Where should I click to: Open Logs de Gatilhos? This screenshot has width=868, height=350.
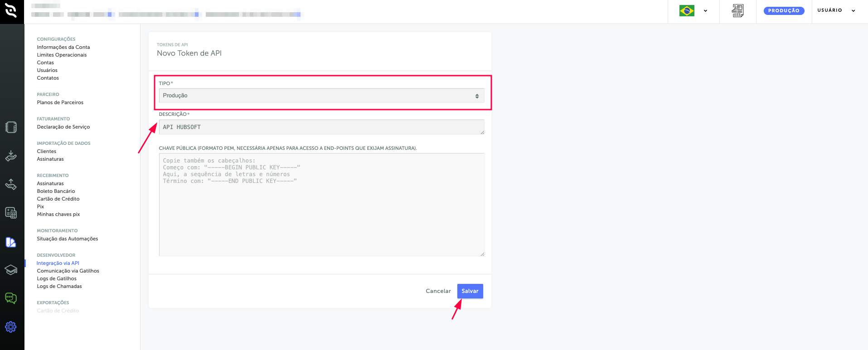(57, 278)
